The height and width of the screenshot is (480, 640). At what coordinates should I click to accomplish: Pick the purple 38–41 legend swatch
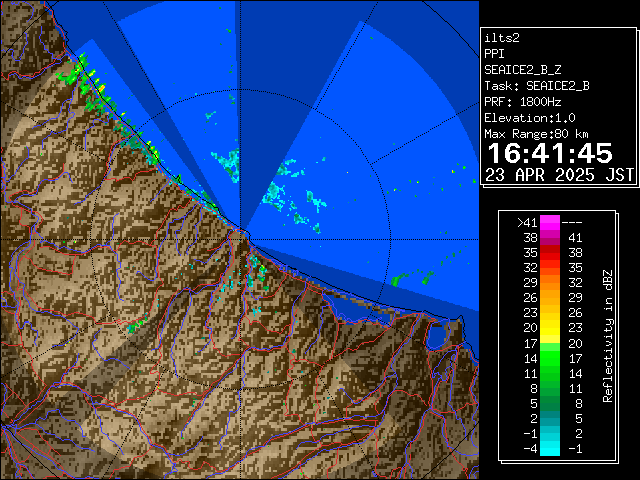point(550,238)
